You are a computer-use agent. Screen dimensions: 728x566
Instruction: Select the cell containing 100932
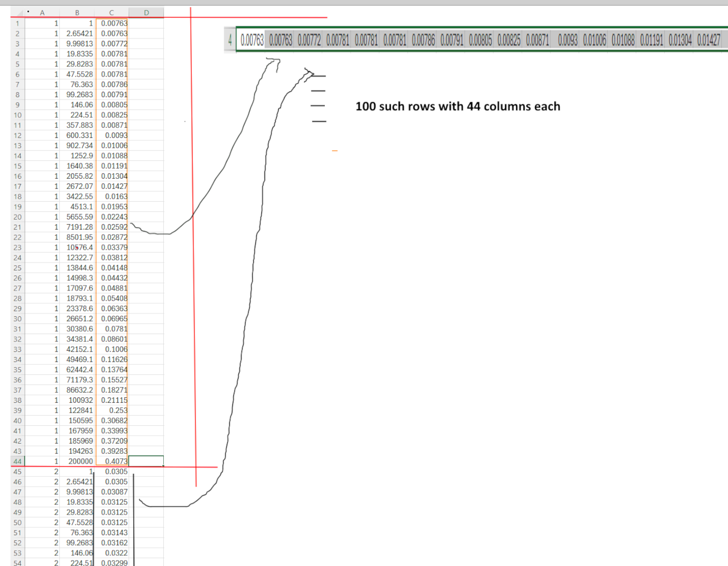click(78, 400)
